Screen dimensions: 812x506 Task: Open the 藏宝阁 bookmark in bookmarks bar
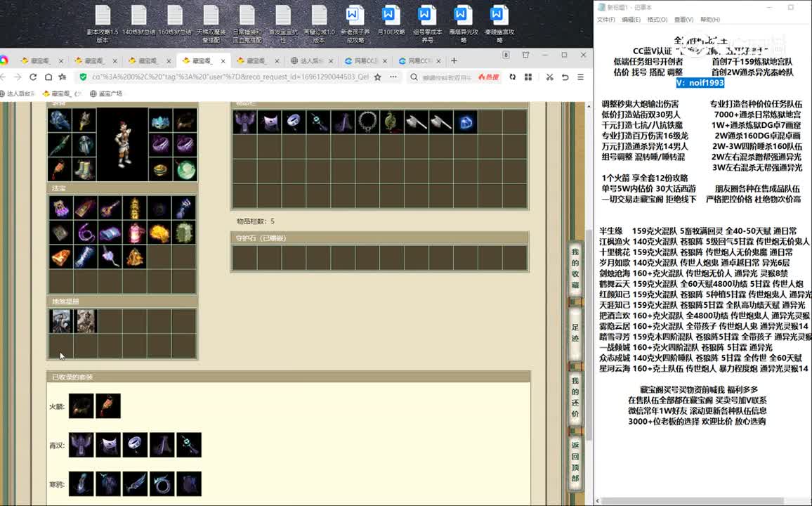(62, 93)
